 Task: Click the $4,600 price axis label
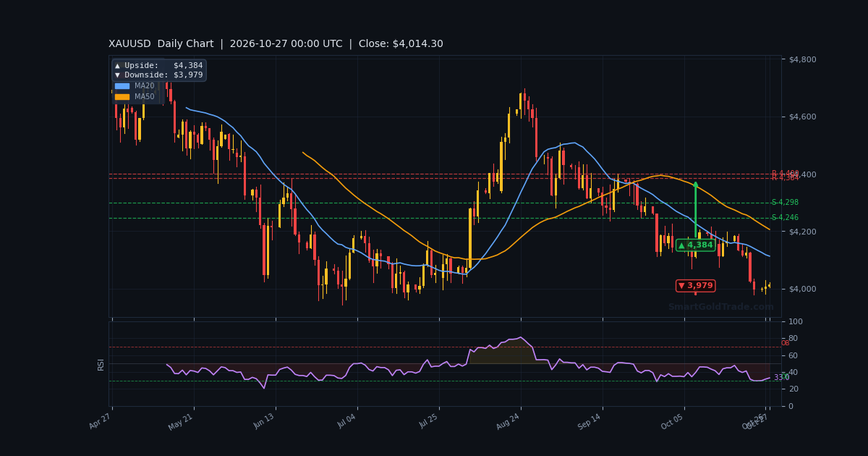click(x=803, y=117)
